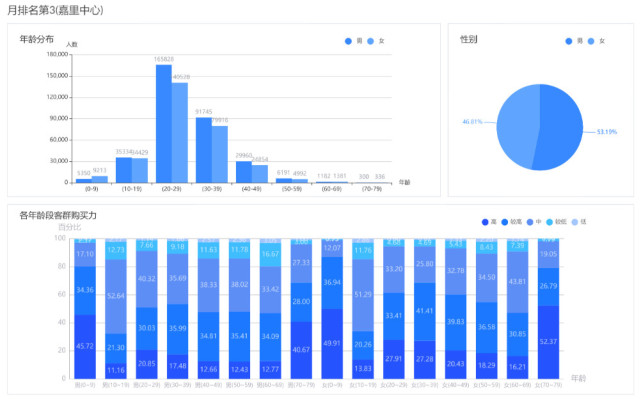The image size is (641, 399).
Task: Click the (40-49) age axis label
Action: 251,189
